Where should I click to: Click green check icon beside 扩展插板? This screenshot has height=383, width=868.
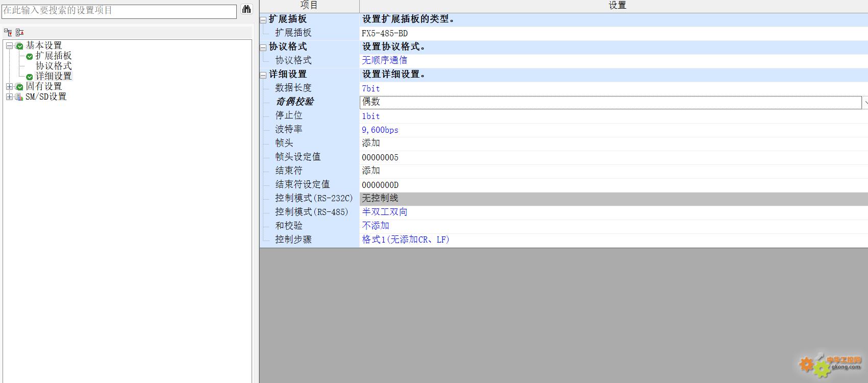[30, 56]
